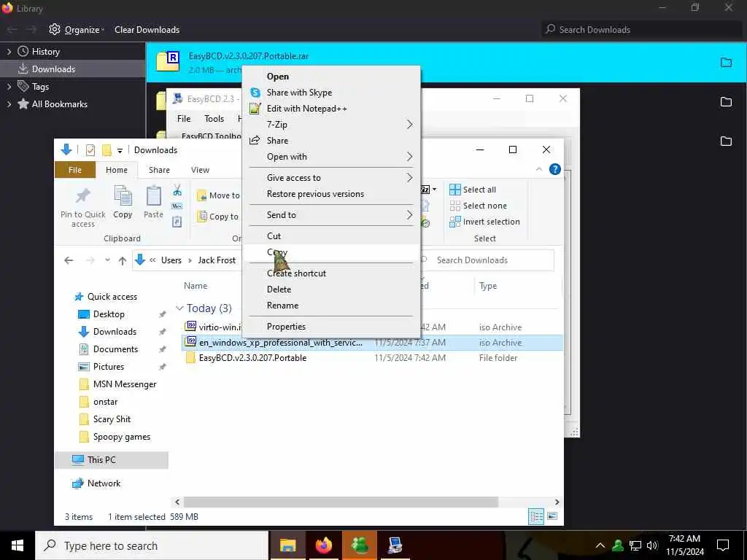Image resolution: width=747 pixels, height=560 pixels.
Task: Click the horizontal scrollbar in file list
Action: [341, 502]
